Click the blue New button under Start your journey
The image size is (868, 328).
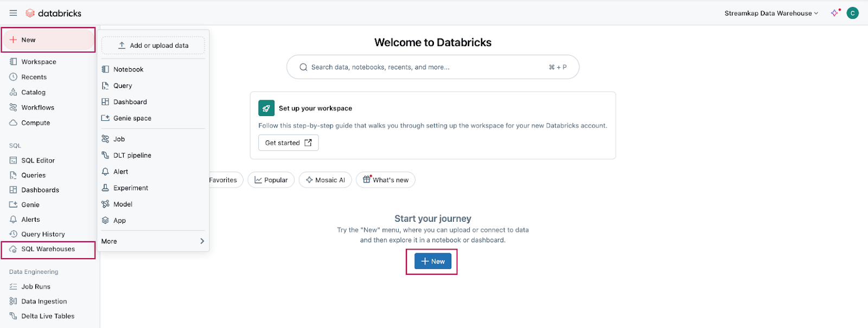pos(432,261)
